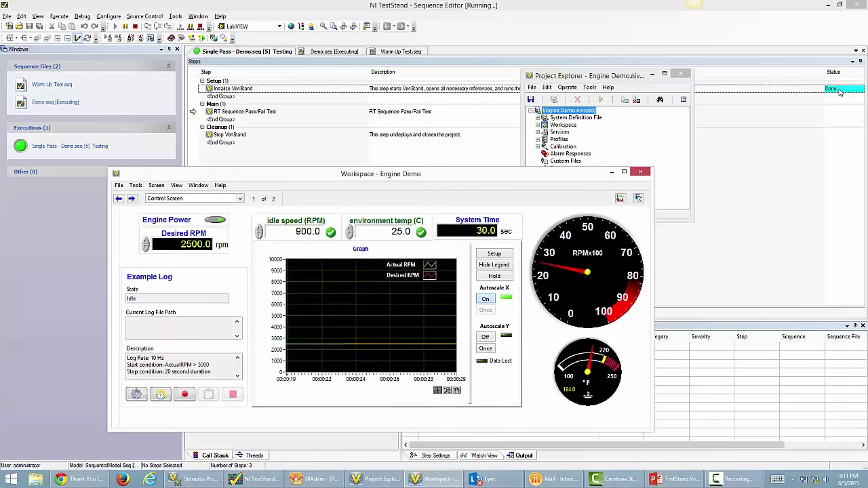The image size is (868, 488).
Task: Expand the System Definition File node
Action: click(538, 118)
